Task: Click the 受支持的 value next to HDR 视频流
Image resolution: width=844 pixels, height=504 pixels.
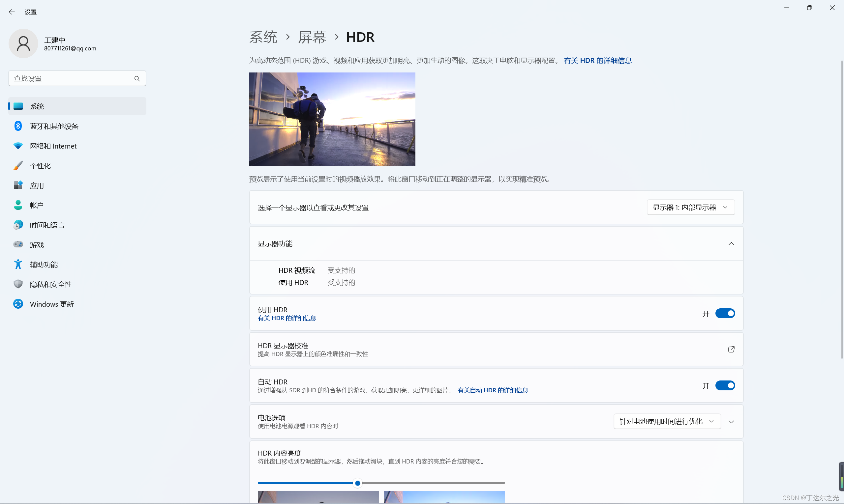Action: (341, 270)
